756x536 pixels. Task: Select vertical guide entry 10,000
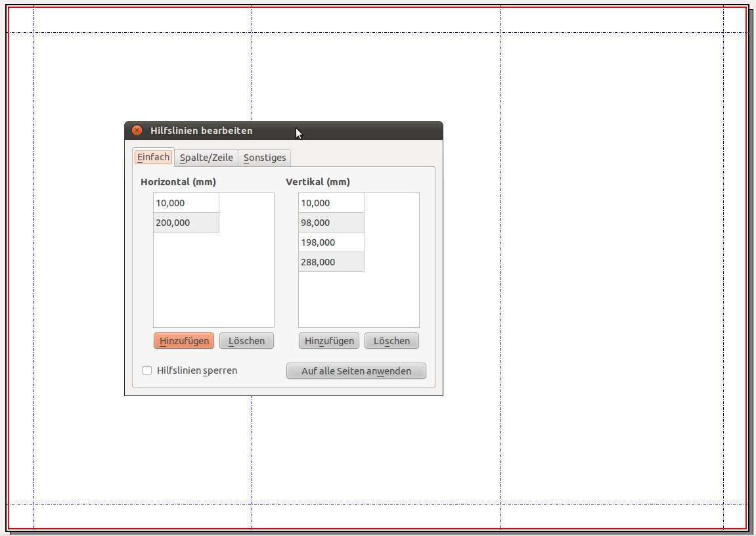(x=331, y=203)
